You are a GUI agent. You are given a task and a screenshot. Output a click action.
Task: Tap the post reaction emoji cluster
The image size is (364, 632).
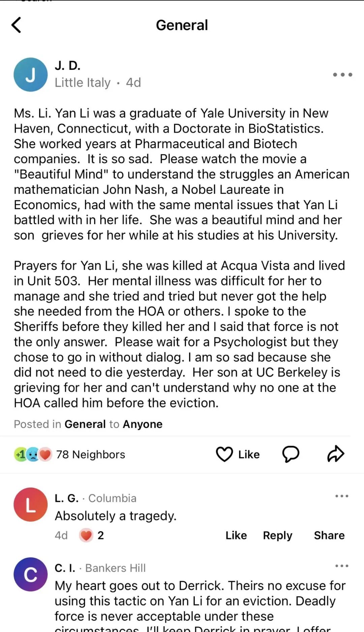(33, 455)
